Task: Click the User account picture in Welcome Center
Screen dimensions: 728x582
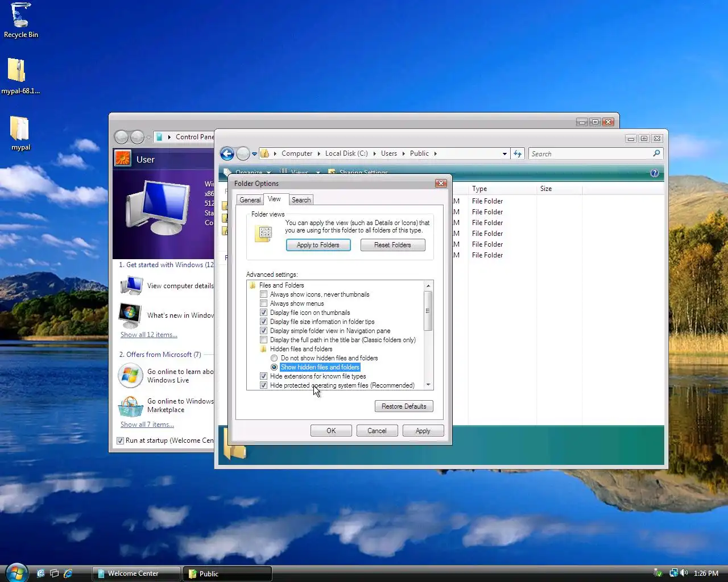Action: (123, 158)
